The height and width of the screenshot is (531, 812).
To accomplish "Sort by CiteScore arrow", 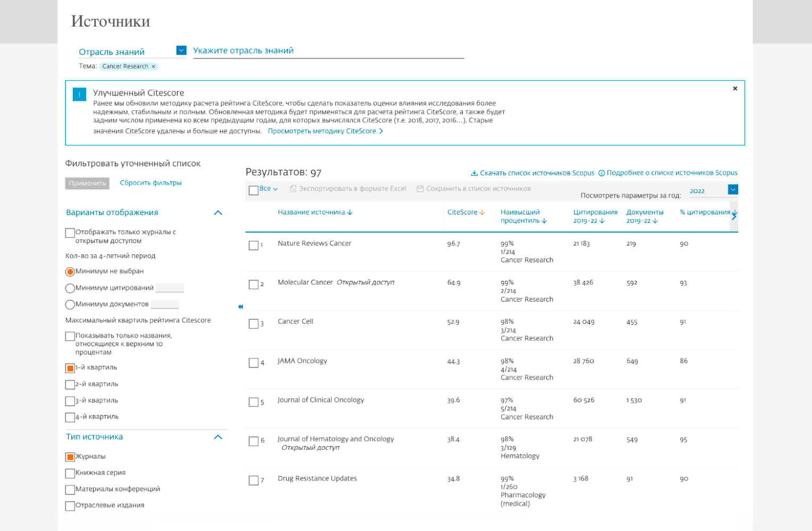I will point(482,212).
